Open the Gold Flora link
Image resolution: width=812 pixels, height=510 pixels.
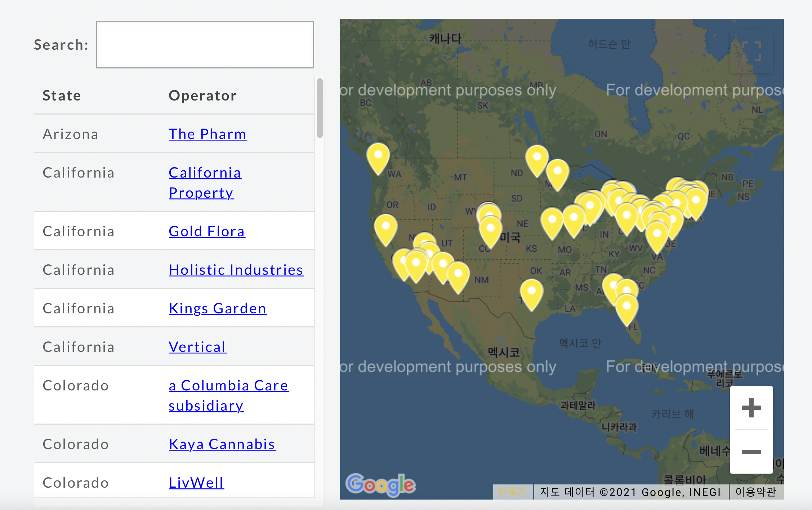(x=207, y=231)
